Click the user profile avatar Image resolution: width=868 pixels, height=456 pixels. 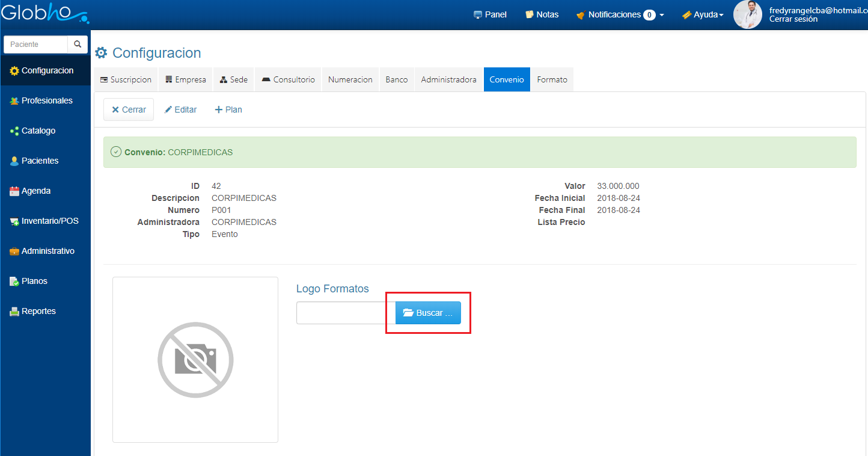click(x=747, y=14)
